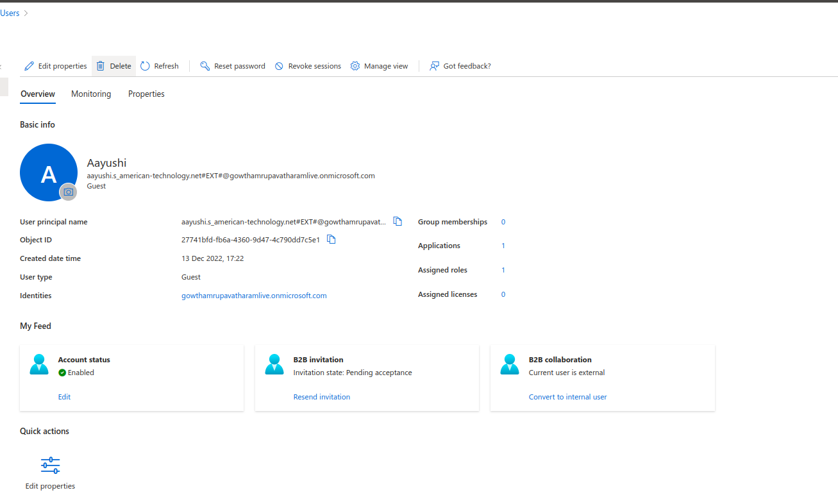Click the B2B invitation card title
Image resolution: width=838 pixels, height=504 pixels.
pyautogui.click(x=318, y=360)
